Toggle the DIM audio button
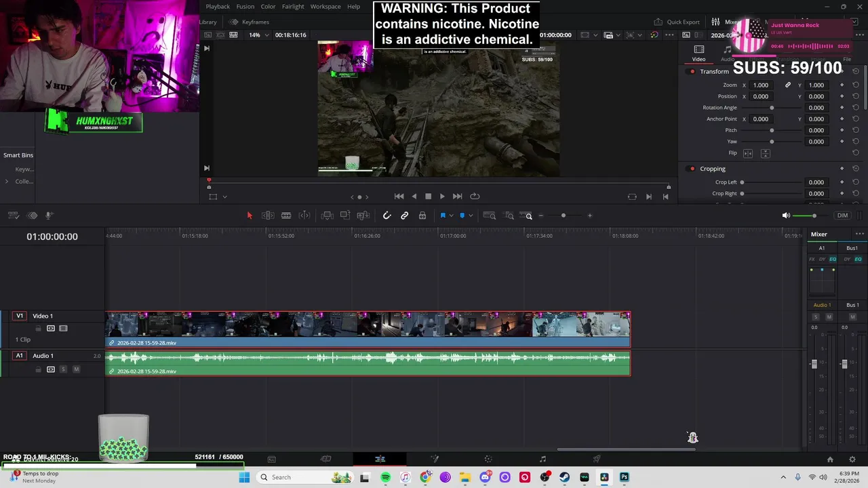The width and height of the screenshot is (868, 488). click(842, 216)
